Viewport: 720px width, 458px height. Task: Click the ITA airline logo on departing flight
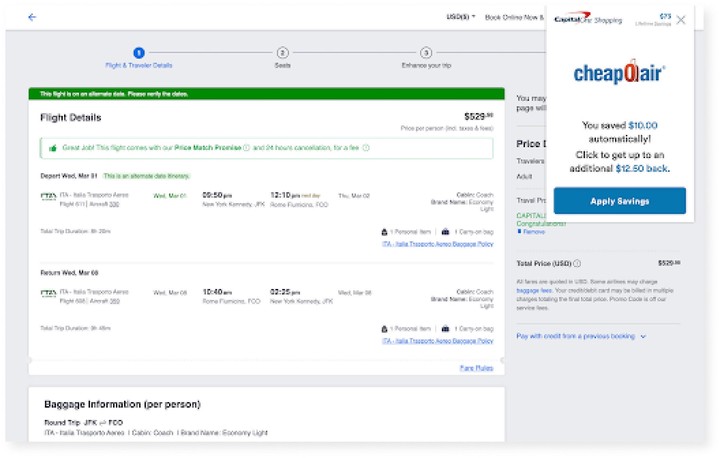[x=48, y=196]
